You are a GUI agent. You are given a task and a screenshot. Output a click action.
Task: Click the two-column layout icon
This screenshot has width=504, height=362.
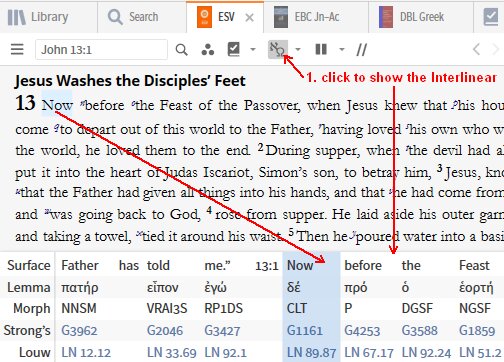(x=321, y=50)
